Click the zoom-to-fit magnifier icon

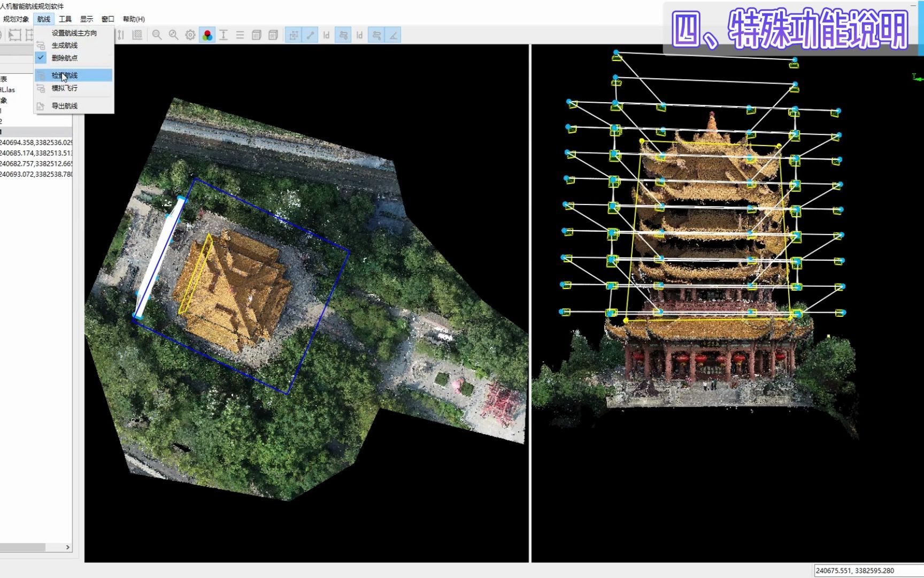click(173, 35)
